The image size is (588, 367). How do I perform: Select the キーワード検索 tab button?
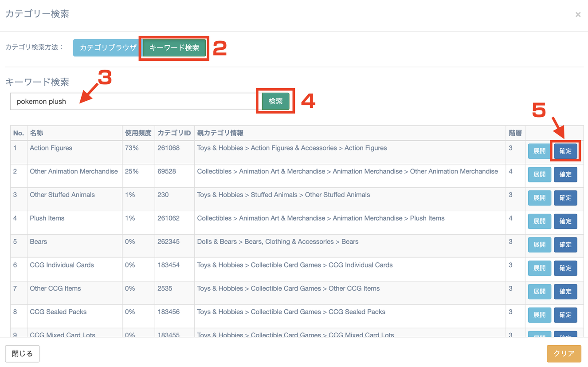[x=174, y=47]
